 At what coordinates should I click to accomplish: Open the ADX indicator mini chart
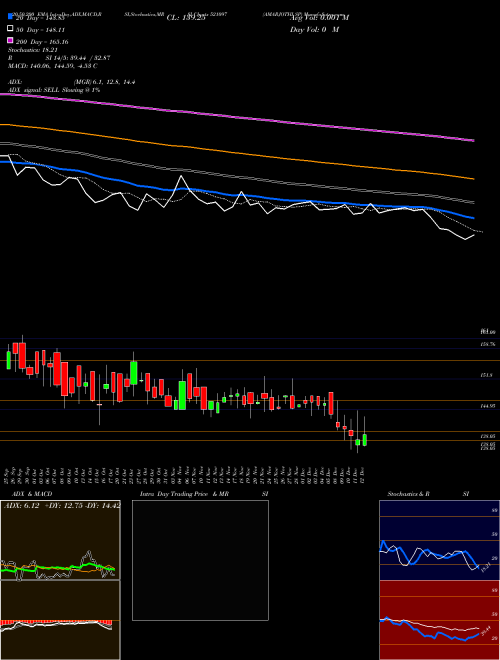click(60, 540)
